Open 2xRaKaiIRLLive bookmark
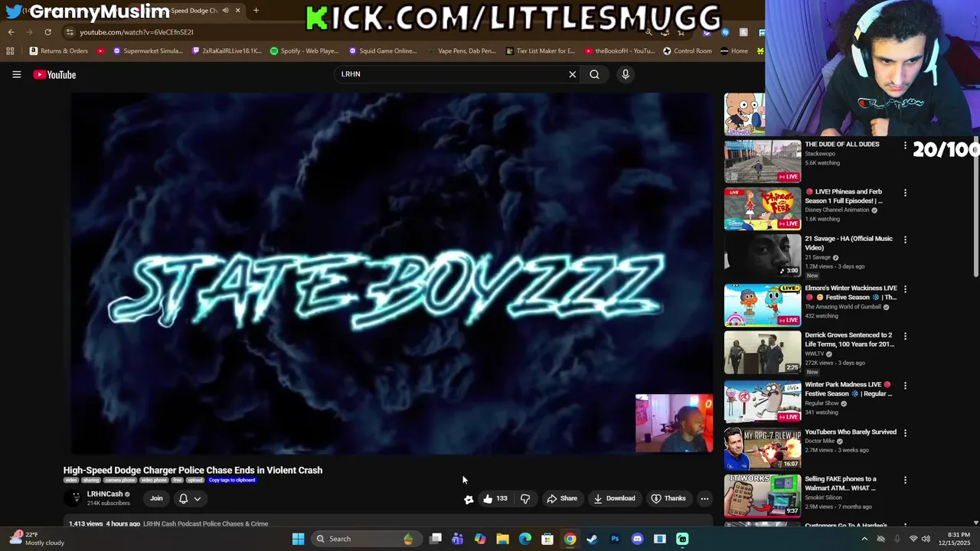The width and height of the screenshot is (980, 551). point(227,51)
